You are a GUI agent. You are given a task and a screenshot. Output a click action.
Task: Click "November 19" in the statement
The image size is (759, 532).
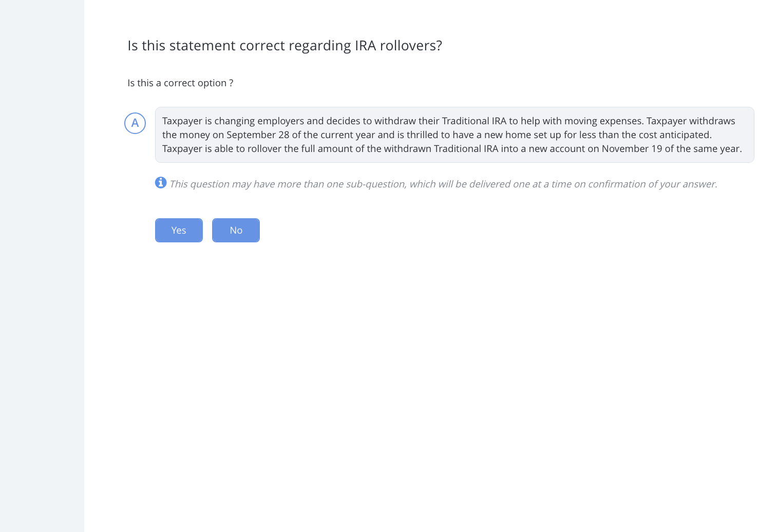tap(632, 149)
